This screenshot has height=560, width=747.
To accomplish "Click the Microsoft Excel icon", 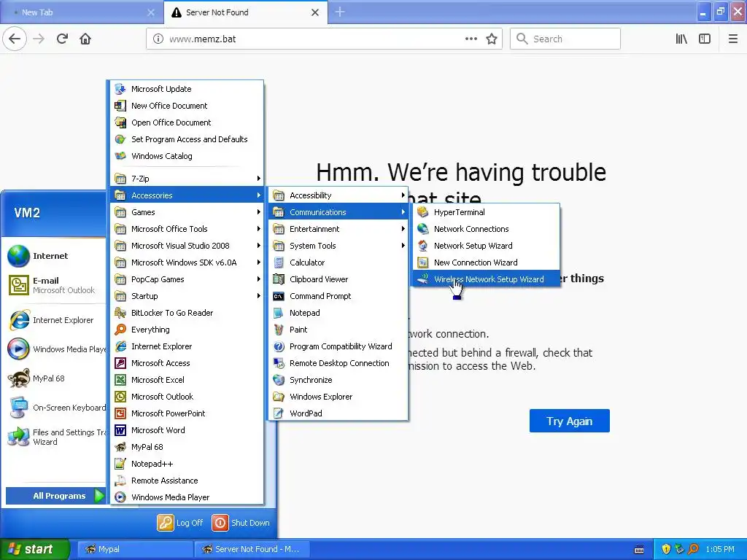I will [120, 380].
